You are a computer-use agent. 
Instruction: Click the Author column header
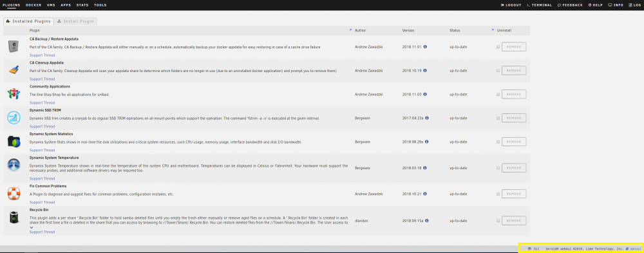pyautogui.click(x=360, y=30)
